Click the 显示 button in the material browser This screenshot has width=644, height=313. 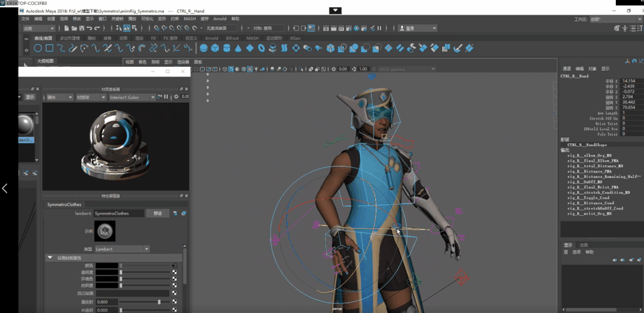[30, 97]
